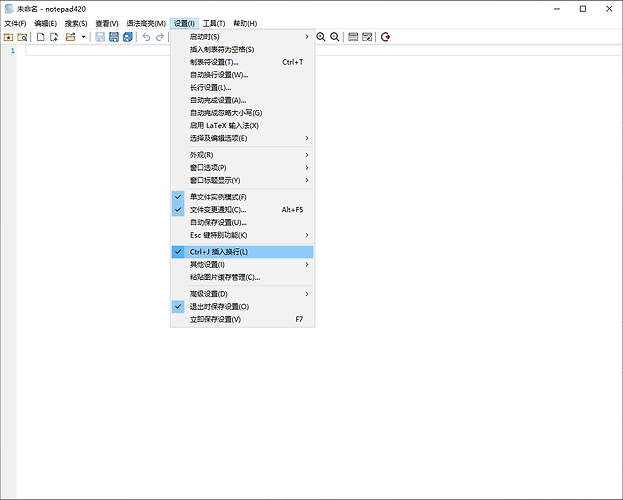
Task: Expand the open file dropdown arrow
Action: (x=83, y=37)
